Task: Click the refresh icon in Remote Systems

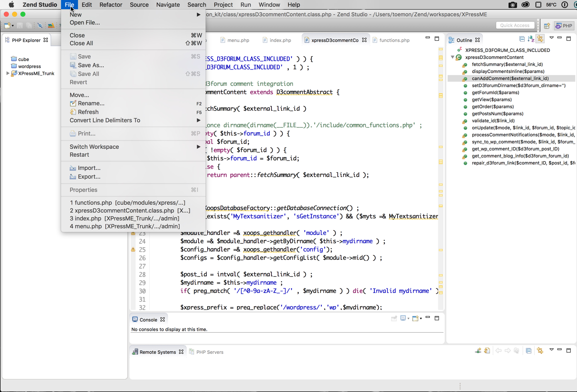Action: [487, 351]
